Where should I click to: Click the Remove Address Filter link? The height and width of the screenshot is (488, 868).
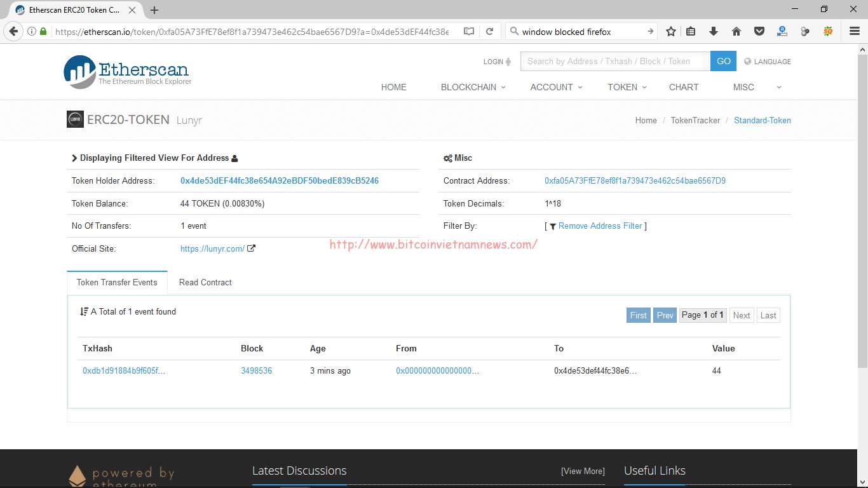coord(600,226)
